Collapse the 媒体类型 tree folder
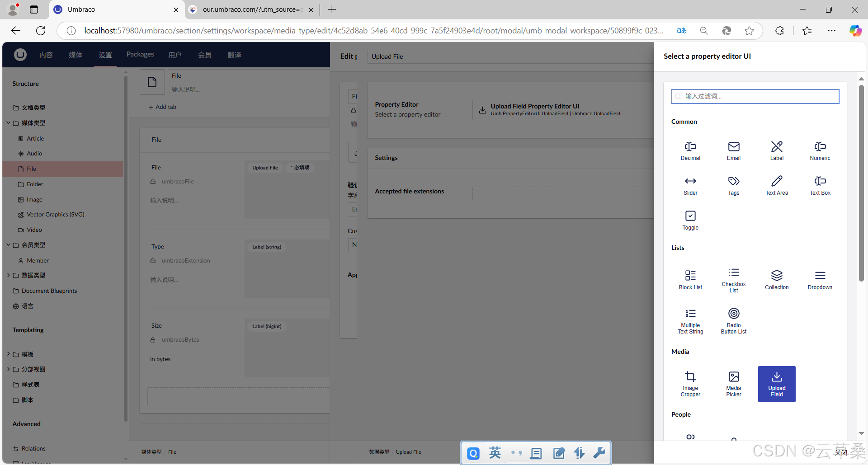 8,122
